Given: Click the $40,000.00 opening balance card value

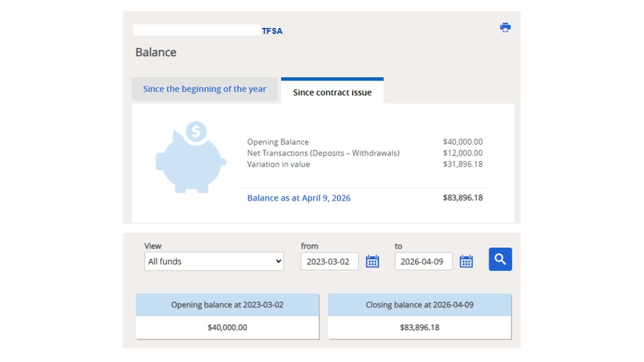Looking at the screenshot, I should click(x=227, y=327).
